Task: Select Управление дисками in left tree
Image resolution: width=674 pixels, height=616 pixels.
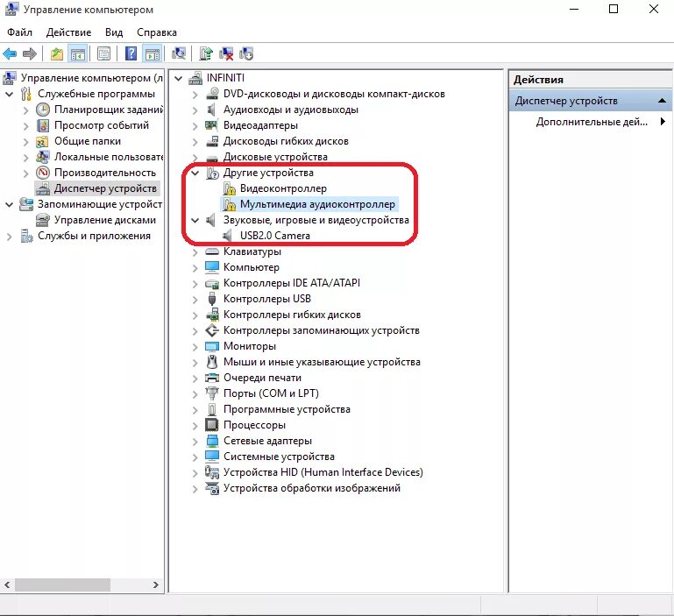Action: pyautogui.click(x=105, y=220)
